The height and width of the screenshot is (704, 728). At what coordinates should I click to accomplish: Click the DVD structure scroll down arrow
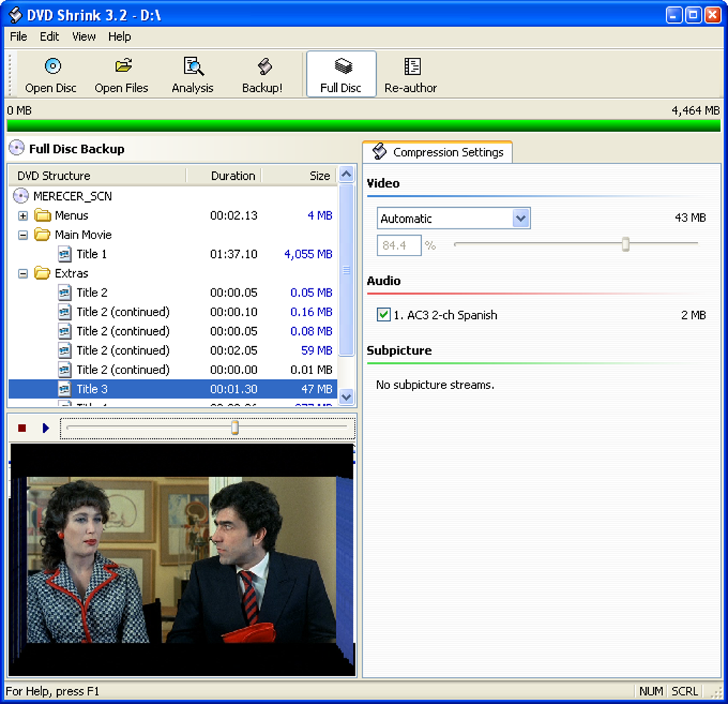pyautogui.click(x=346, y=397)
